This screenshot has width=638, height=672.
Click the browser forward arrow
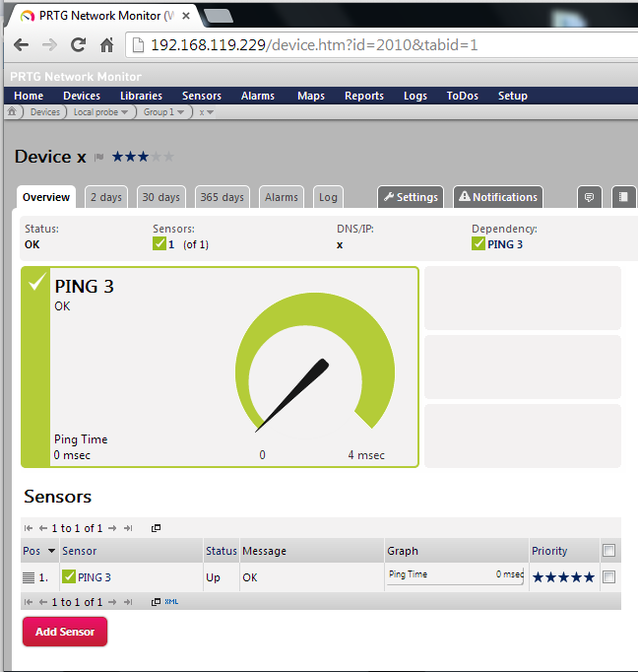click(49, 44)
